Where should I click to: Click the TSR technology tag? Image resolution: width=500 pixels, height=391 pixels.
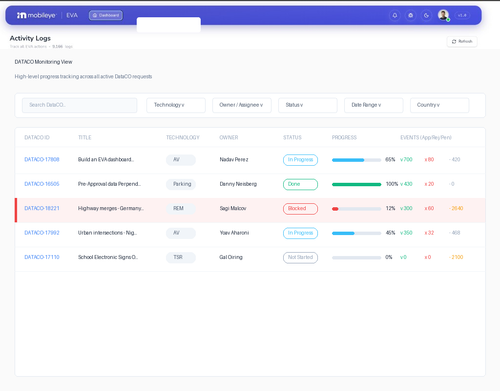pos(181,257)
